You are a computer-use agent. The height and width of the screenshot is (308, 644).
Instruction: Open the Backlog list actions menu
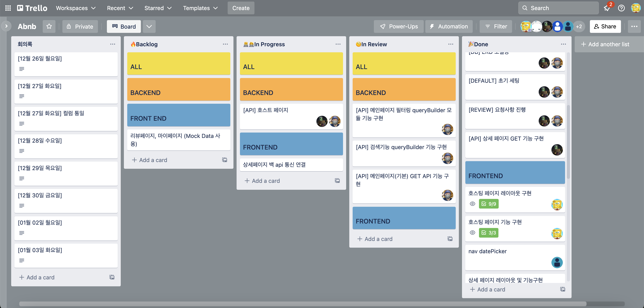[225, 44]
